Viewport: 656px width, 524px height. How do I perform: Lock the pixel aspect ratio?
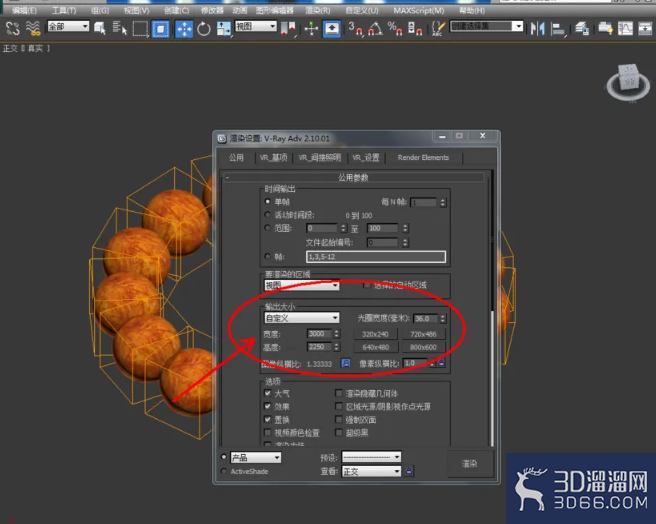[441, 363]
